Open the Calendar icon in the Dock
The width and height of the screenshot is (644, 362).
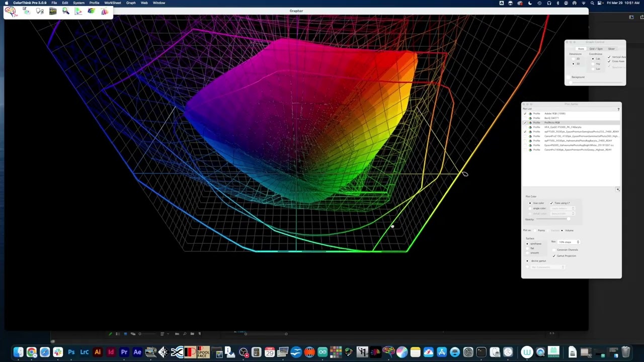click(x=270, y=352)
